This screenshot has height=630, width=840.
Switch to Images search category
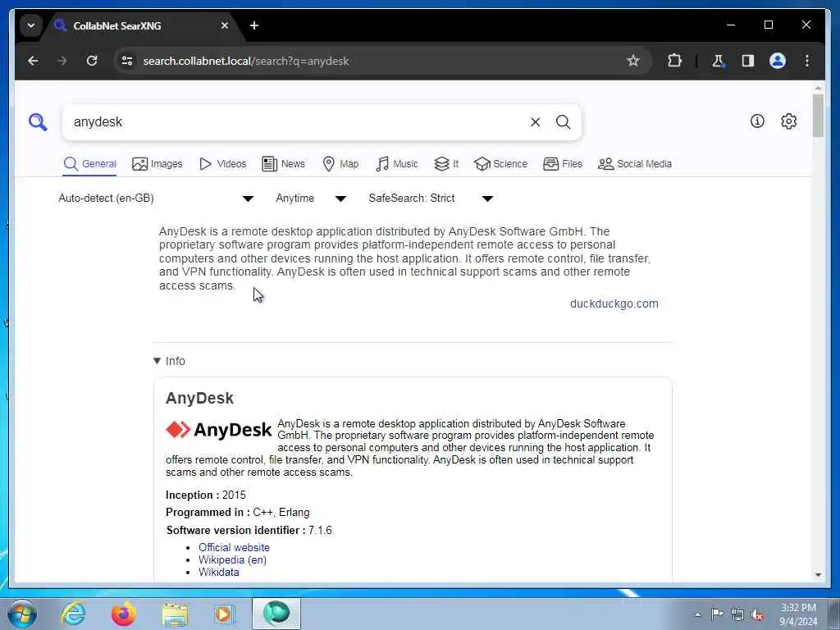[157, 164]
